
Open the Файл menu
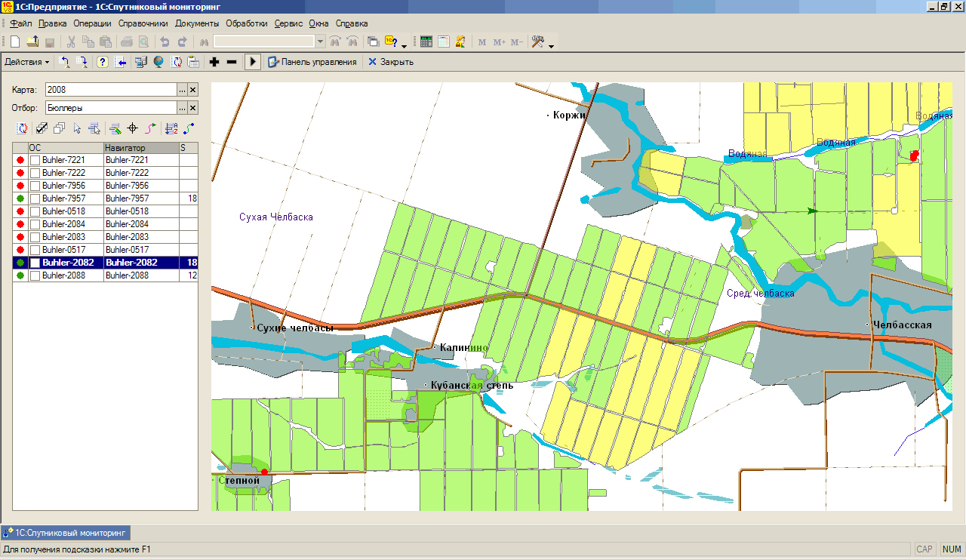tap(21, 23)
